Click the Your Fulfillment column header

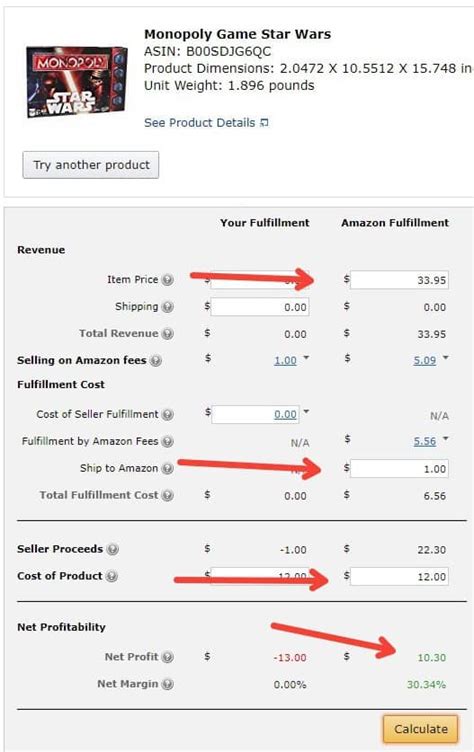(x=265, y=223)
